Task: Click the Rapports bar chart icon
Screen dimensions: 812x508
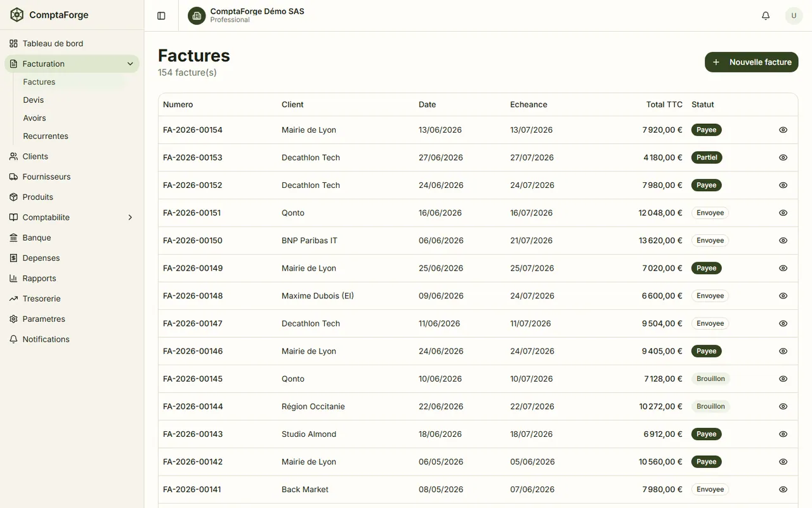Action: [13, 278]
